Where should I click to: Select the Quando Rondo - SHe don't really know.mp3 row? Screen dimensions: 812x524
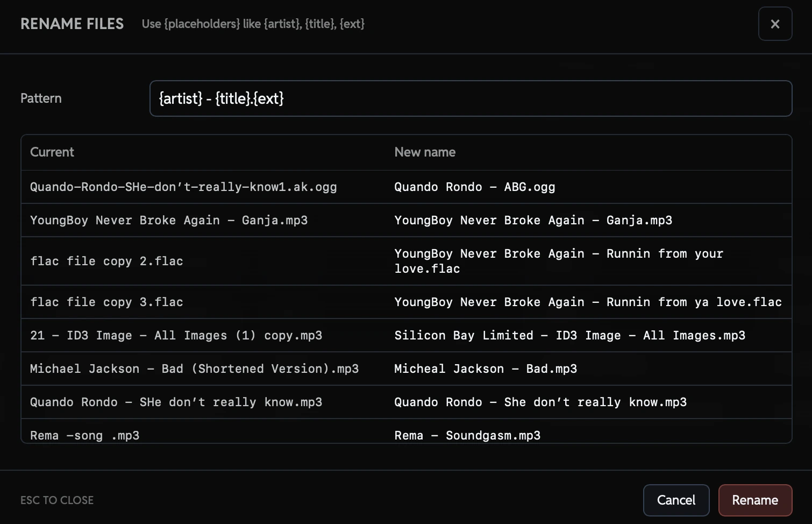coord(176,402)
